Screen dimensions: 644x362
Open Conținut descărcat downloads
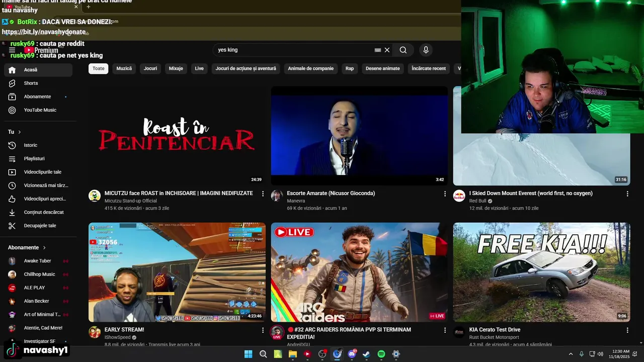pos(38,212)
